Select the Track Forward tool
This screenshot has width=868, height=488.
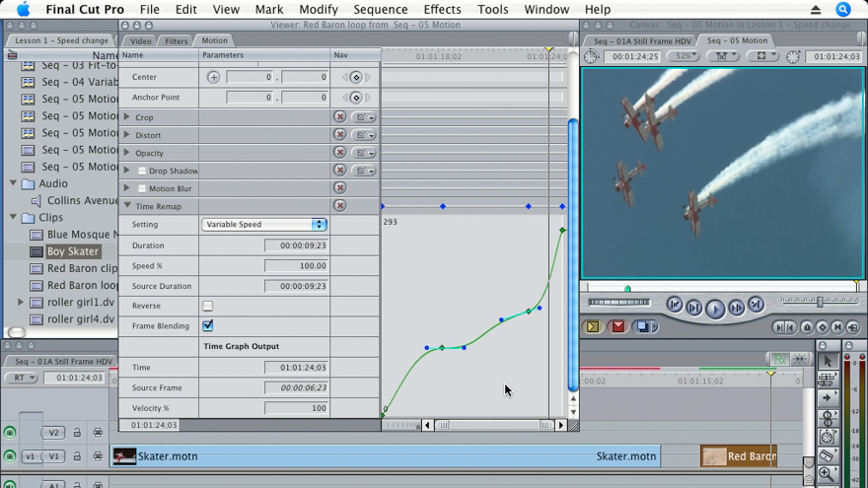tap(827, 398)
